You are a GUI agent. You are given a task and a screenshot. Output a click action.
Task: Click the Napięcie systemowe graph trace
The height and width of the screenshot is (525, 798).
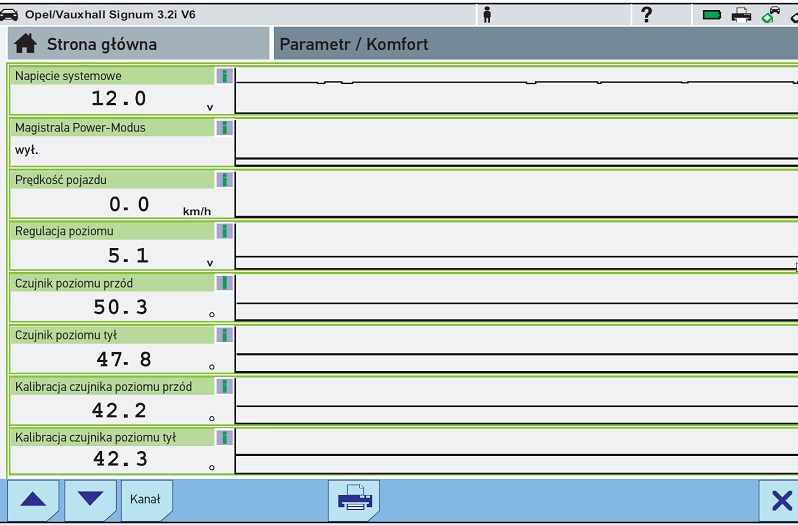pyautogui.click(x=515, y=90)
